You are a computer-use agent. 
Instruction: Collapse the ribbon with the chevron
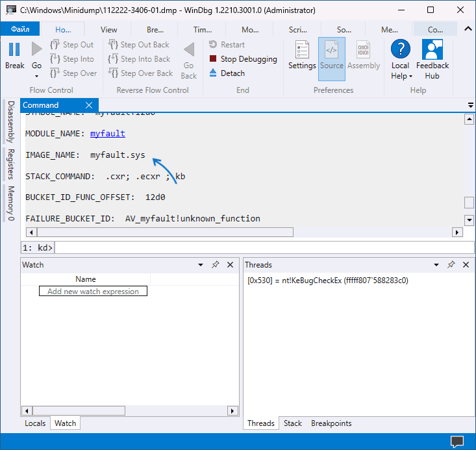click(468, 29)
